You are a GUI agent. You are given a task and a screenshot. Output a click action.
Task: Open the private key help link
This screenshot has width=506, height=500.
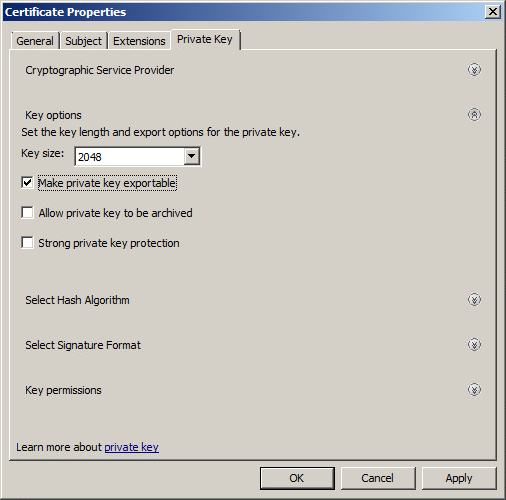[131, 447]
